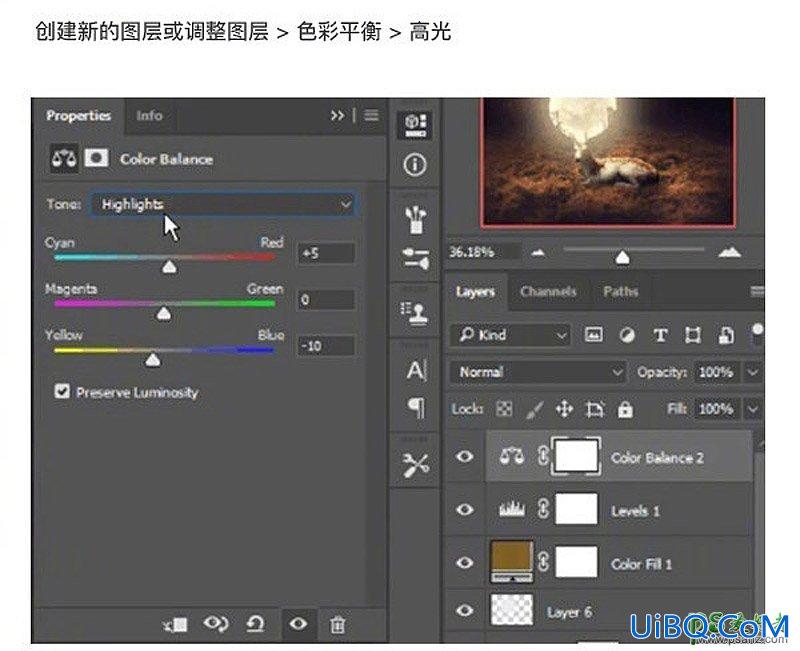Viewport: 800px width, 651px height.
Task: Click the Opacity 100% field
Action: tap(716, 372)
